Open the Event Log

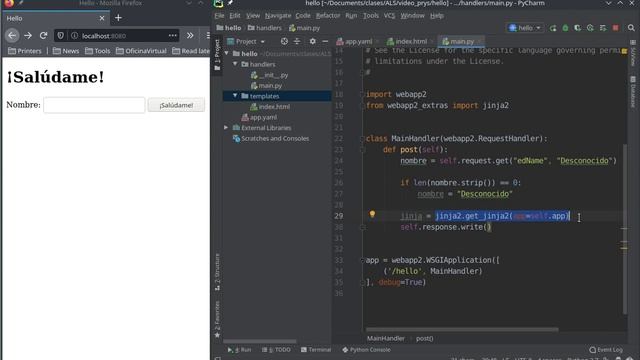pos(606,350)
